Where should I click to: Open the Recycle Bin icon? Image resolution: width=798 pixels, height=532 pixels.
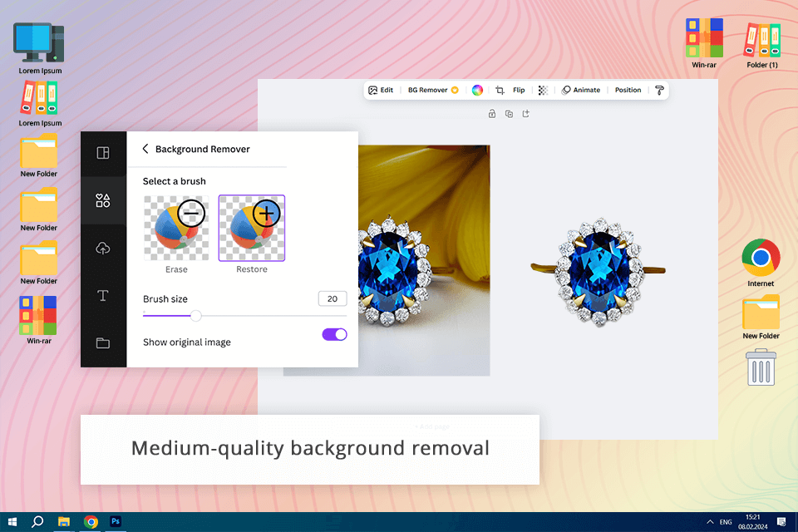click(761, 367)
